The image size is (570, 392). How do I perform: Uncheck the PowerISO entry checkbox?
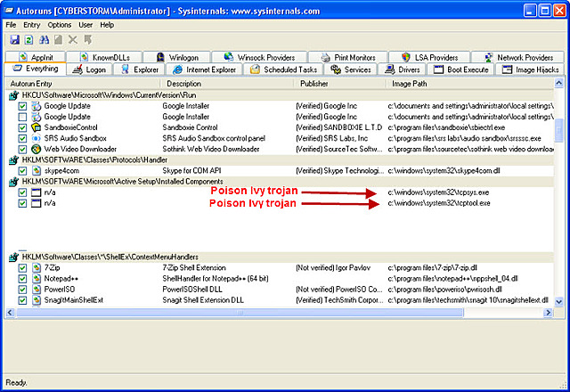pos(22,290)
